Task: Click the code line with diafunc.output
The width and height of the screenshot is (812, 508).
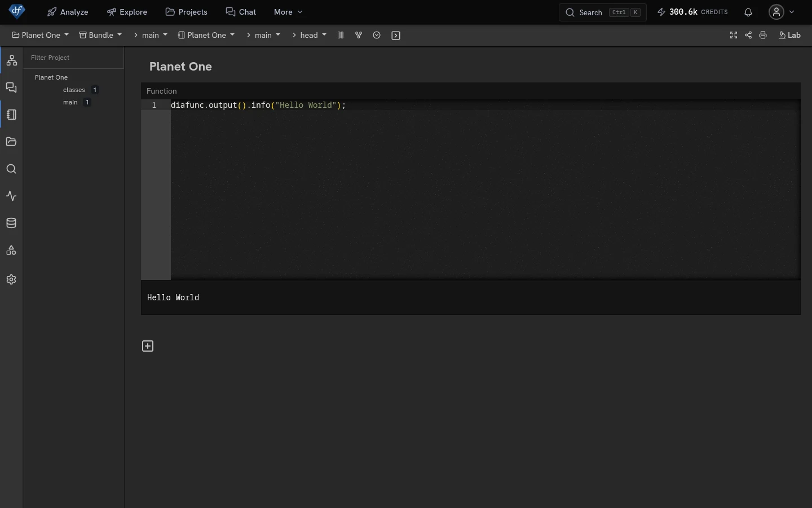Action: (x=258, y=105)
